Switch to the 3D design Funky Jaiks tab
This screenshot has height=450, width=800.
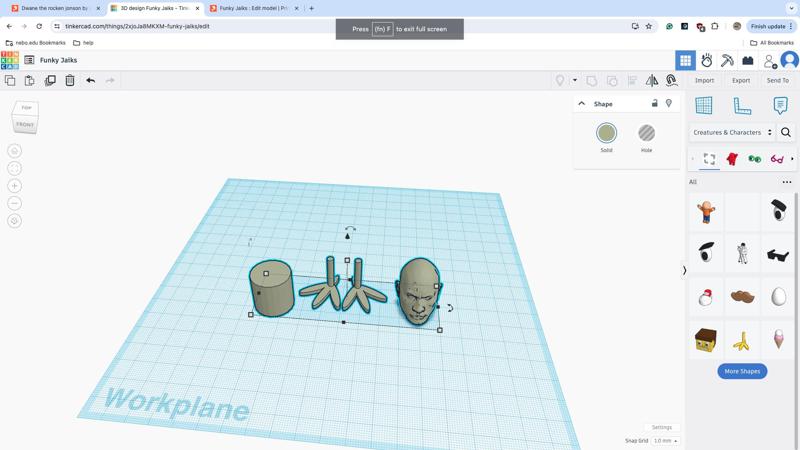tap(154, 8)
